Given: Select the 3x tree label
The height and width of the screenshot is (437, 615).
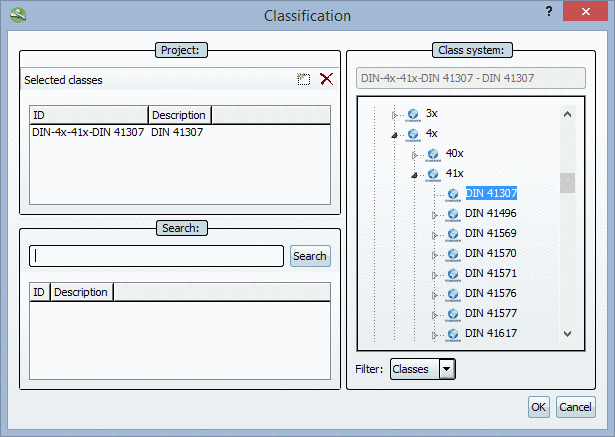Looking at the screenshot, I should coord(431,113).
